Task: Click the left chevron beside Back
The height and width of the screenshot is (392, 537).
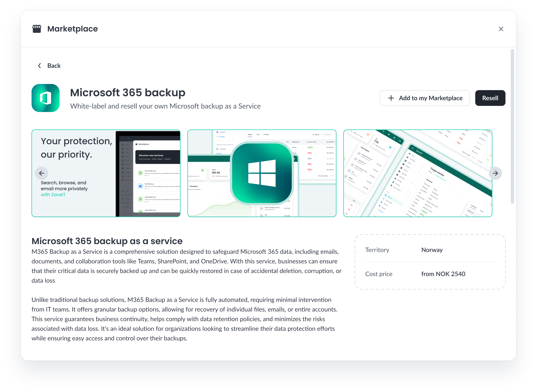Action: [39, 66]
